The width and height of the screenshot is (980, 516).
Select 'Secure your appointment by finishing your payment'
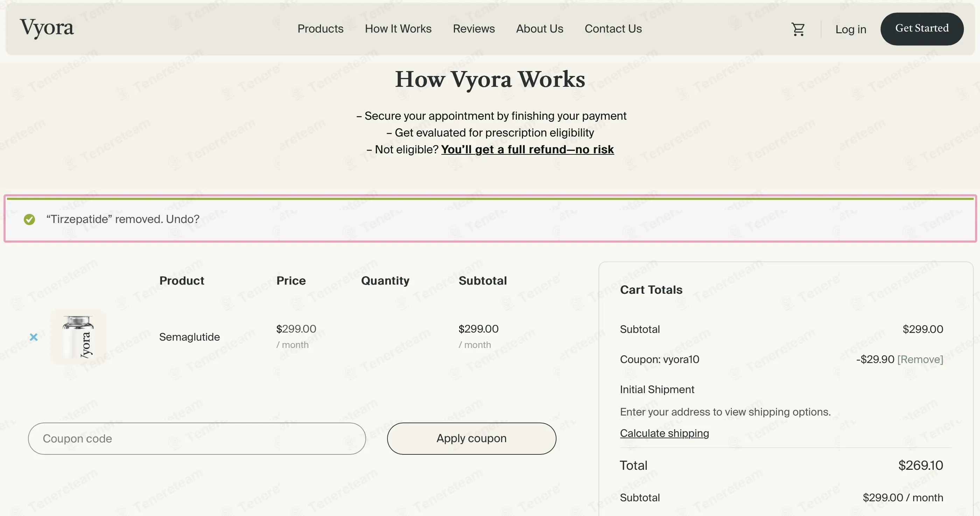[495, 116]
